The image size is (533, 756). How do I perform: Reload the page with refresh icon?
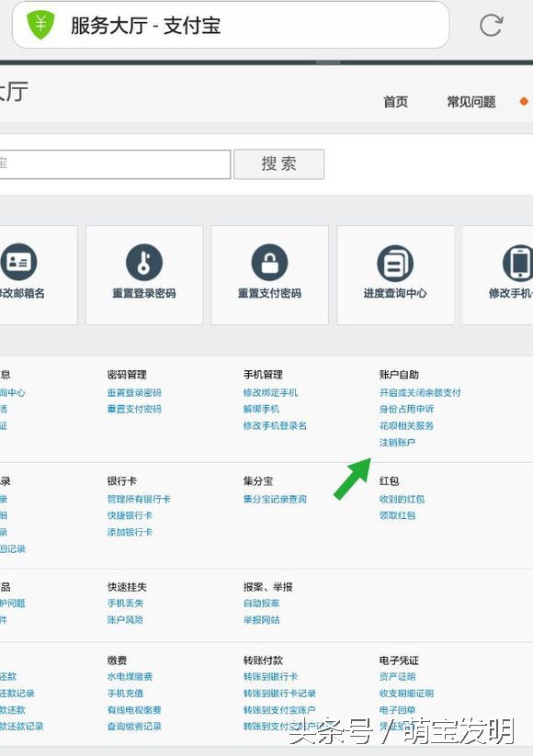pos(491,25)
